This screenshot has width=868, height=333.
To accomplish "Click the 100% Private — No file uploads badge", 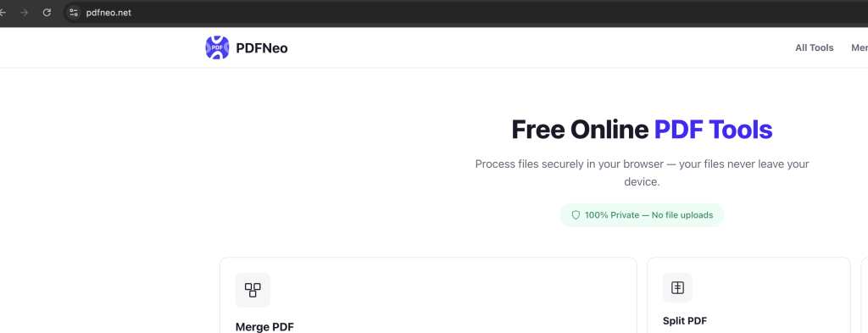I will [642, 215].
